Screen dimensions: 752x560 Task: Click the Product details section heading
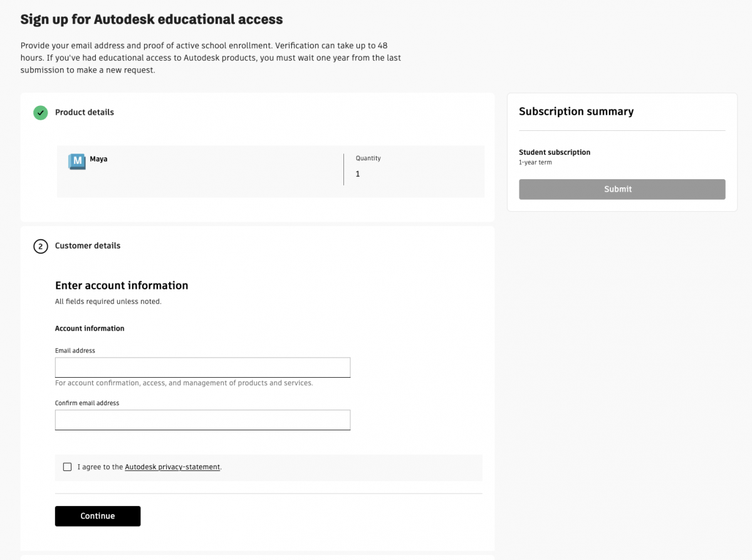pyautogui.click(x=85, y=112)
